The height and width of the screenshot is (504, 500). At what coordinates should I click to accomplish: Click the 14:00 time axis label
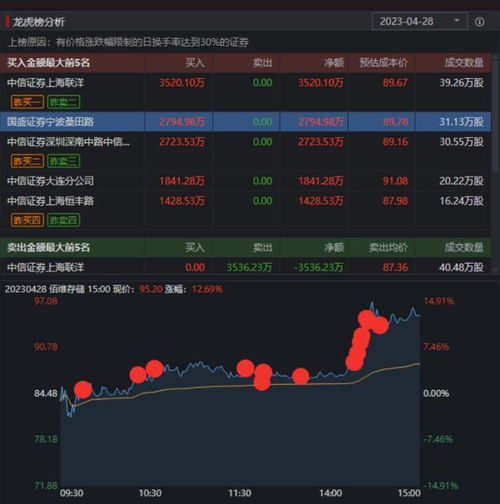(330, 493)
